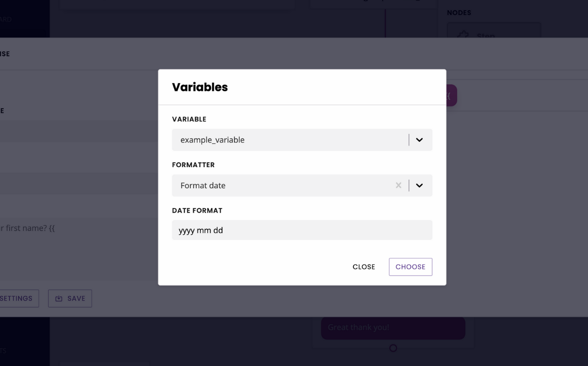Expand the Formatter dropdown chevron
This screenshot has height=366, width=588.
[419, 186]
